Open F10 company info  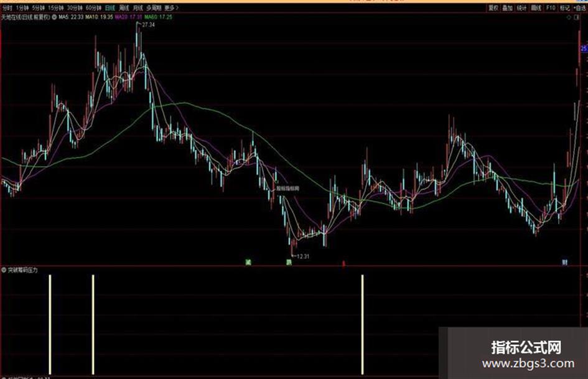pyautogui.click(x=551, y=8)
